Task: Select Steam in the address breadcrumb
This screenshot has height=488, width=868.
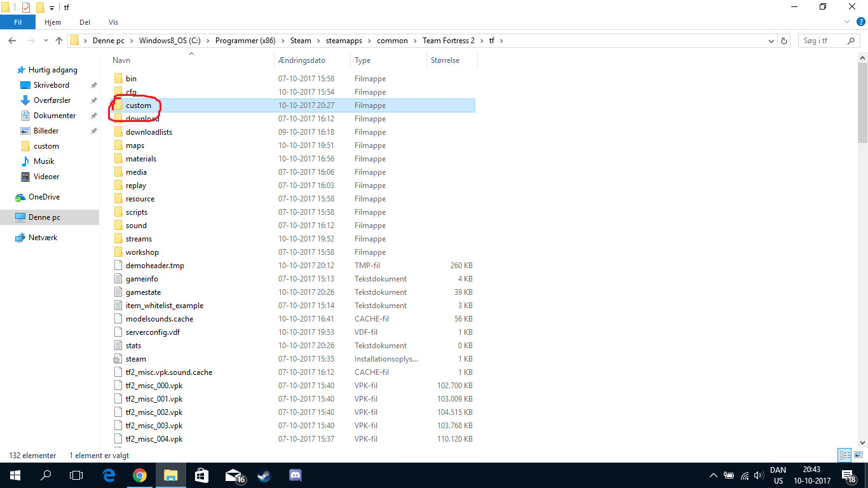Action: 301,41
